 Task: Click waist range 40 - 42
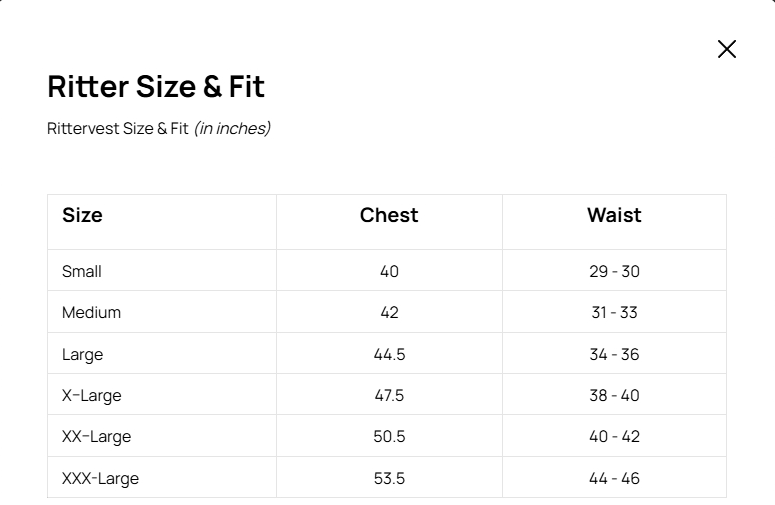(x=614, y=437)
